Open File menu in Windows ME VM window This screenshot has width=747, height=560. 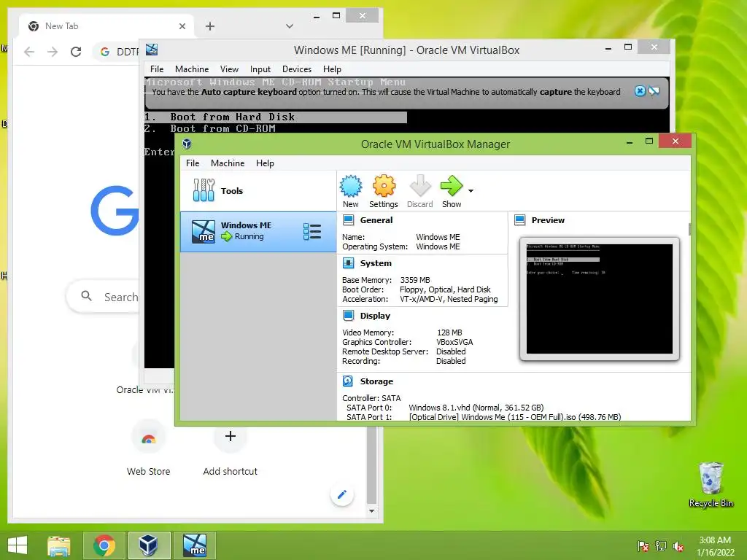tap(157, 69)
